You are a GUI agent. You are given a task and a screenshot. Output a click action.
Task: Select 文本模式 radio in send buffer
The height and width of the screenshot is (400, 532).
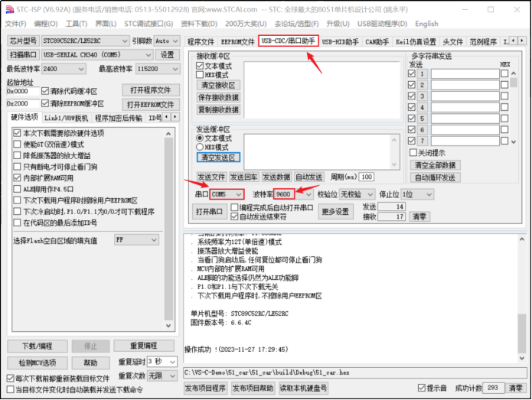pos(200,138)
